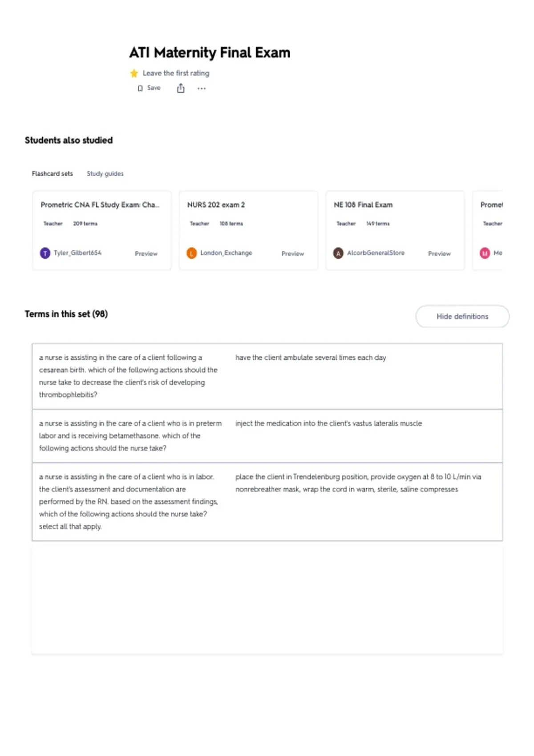Select the thrombophlebitis question term row
534x756 pixels.
pyautogui.click(x=267, y=376)
